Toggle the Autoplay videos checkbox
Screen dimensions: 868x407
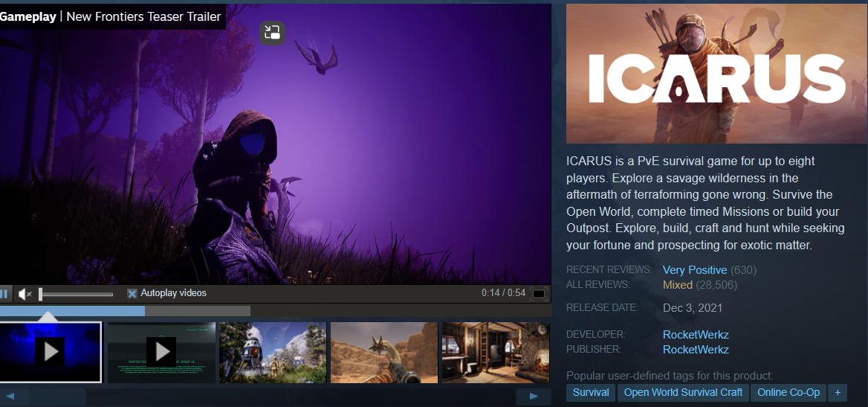(132, 293)
